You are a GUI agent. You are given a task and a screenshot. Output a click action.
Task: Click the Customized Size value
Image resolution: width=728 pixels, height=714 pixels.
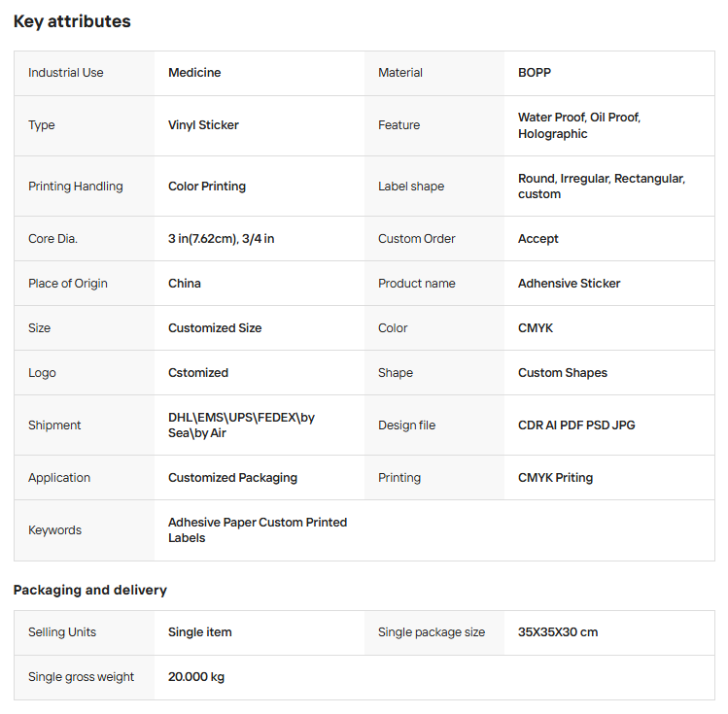215,328
